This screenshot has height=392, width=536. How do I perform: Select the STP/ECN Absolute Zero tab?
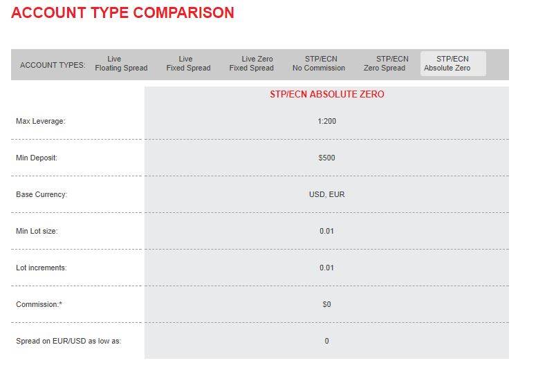tap(452, 64)
